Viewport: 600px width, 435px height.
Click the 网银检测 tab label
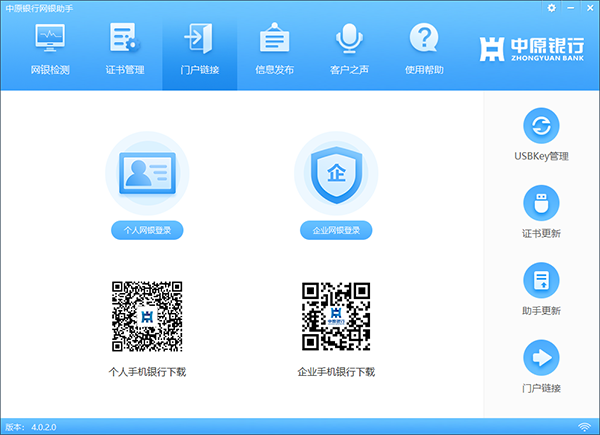[x=50, y=70]
